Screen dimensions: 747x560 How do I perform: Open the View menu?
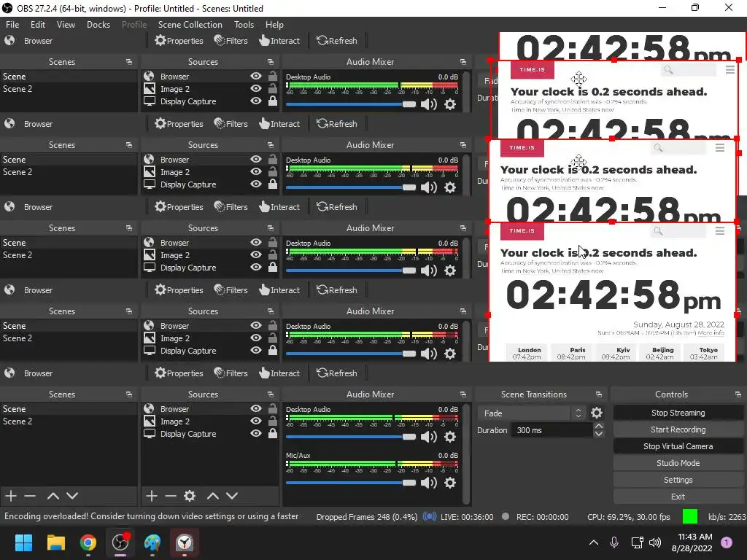pyautogui.click(x=66, y=25)
